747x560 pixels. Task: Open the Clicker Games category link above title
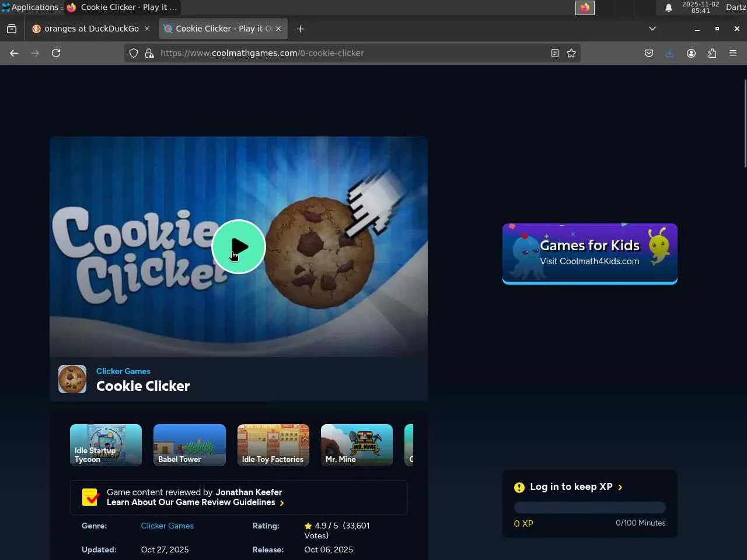pyautogui.click(x=123, y=371)
